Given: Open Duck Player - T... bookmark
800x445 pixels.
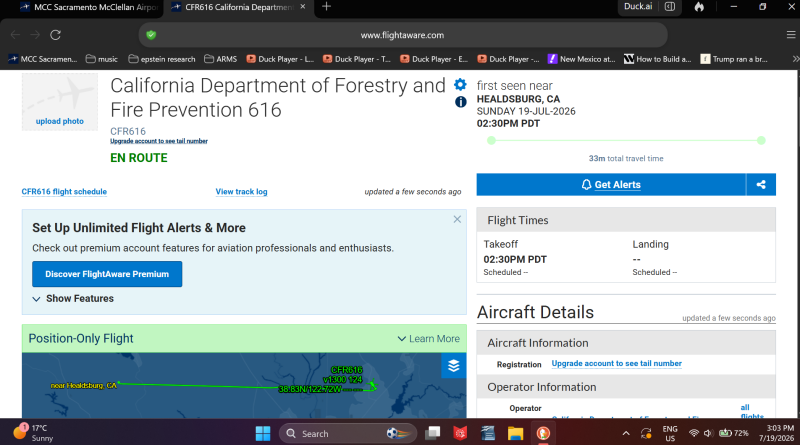Looking at the screenshot, I should click(357, 59).
